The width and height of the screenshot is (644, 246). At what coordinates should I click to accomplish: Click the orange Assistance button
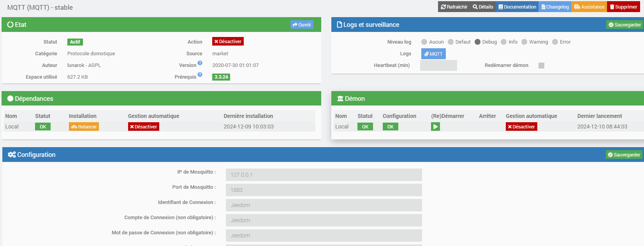click(x=589, y=7)
